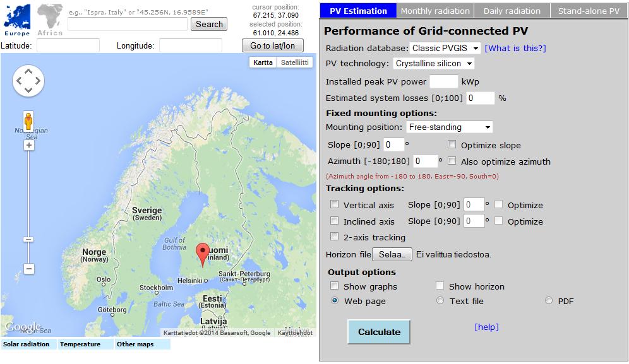Click the Eesti label on map

(212, 298)
